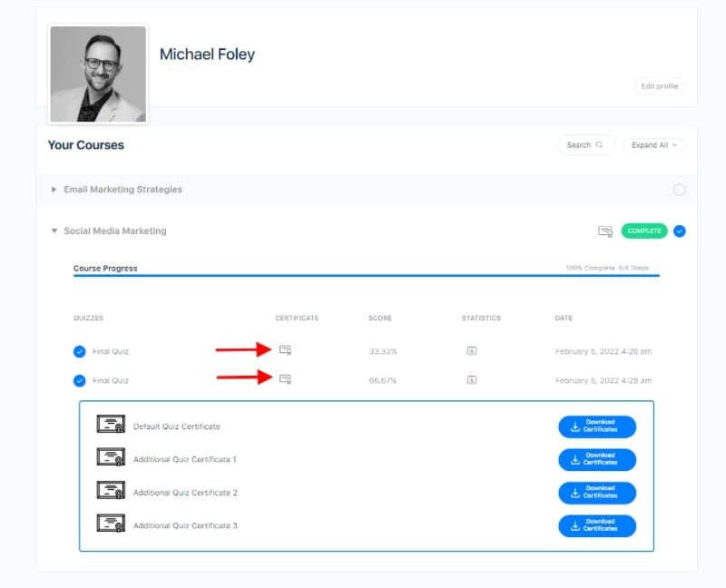Click the Additional Quiz Certificate 3 label

pyautogui.click(x=185, y=525)
